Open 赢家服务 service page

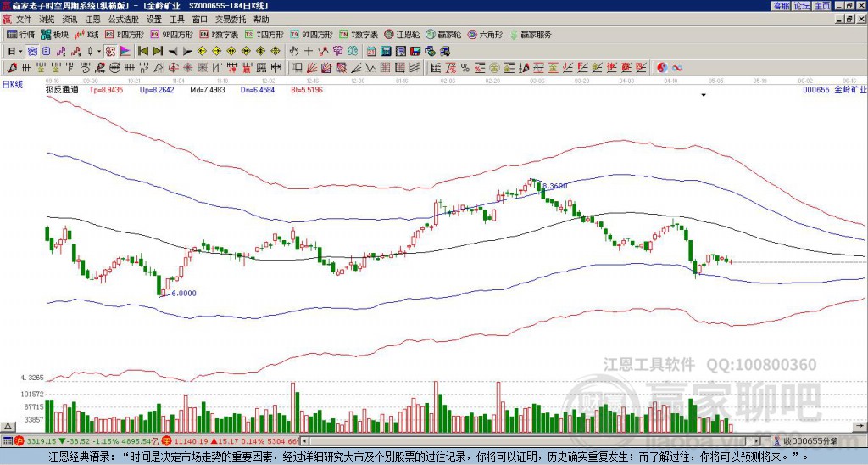(531, 34)
